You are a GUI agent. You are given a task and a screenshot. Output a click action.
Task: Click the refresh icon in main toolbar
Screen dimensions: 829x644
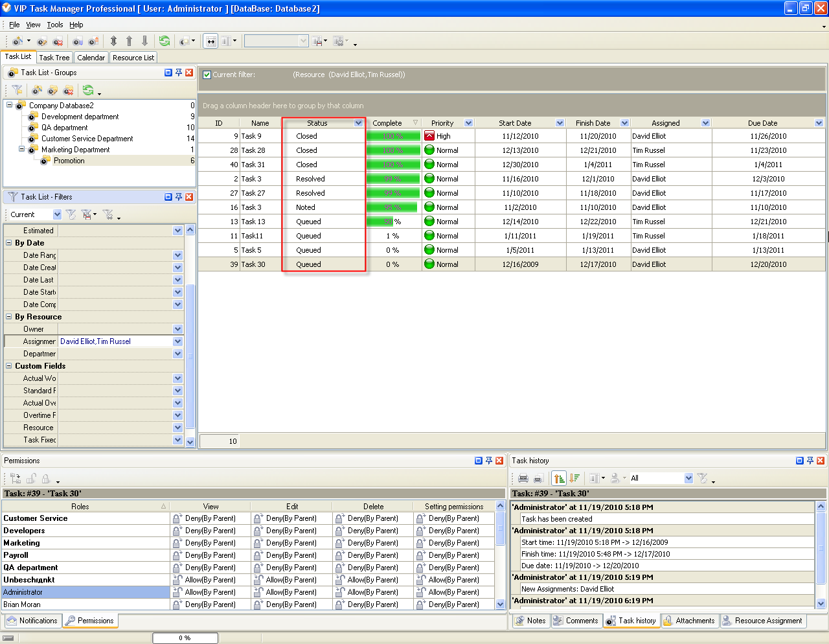coord(165,41)
